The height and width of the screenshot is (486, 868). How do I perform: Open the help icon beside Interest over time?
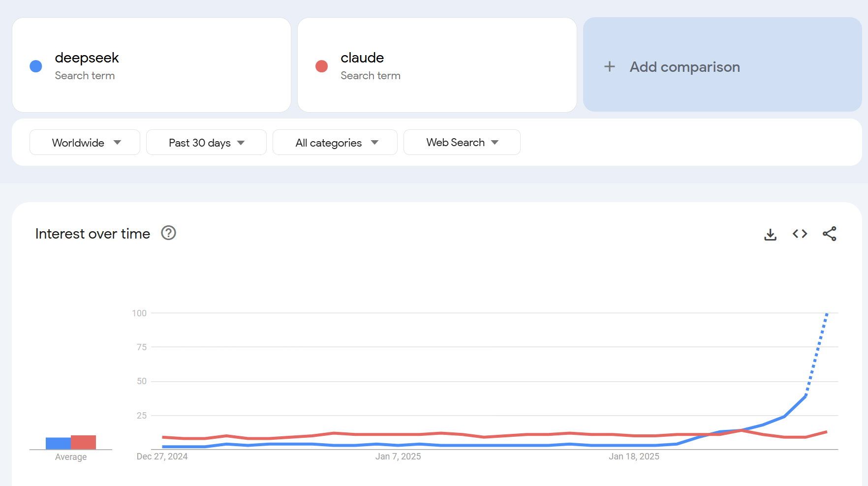pyautogui.click(x=169, y=233)
